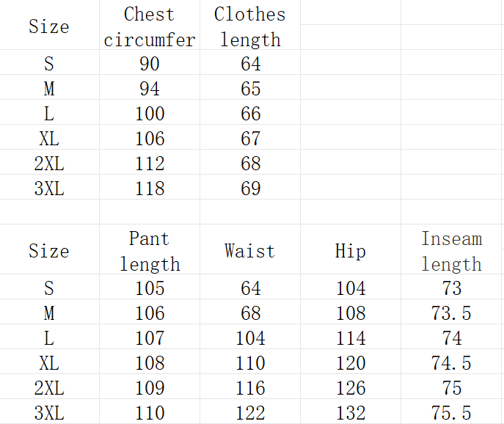504x424 pixels.
Task: Select chest circumference value 90 for size S
Action: (150, 64)
